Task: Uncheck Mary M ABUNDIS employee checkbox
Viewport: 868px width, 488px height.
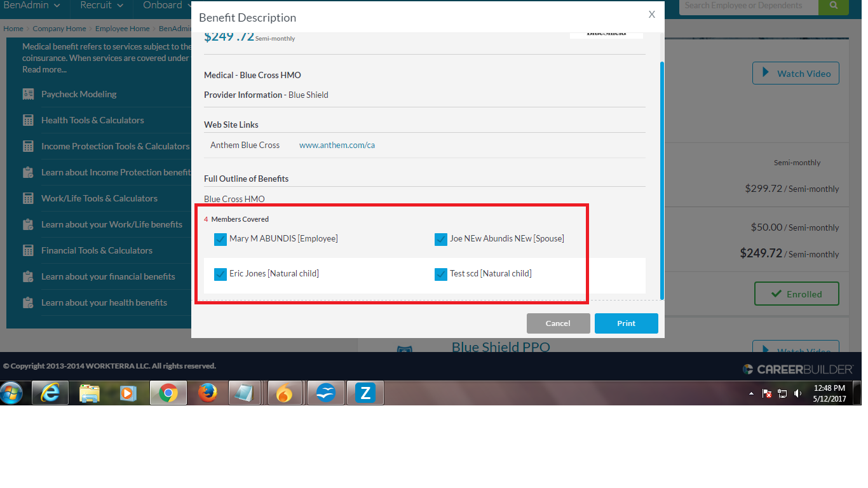Action: [220, 240]
